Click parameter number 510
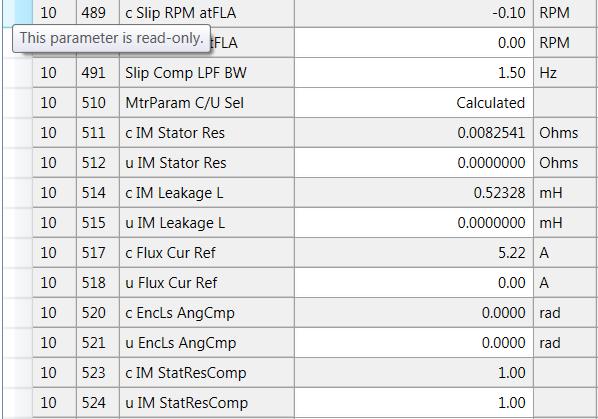Image resolution: width=598 pixels, height=419 pixels. pyautogui.click(x=93, y=103)
